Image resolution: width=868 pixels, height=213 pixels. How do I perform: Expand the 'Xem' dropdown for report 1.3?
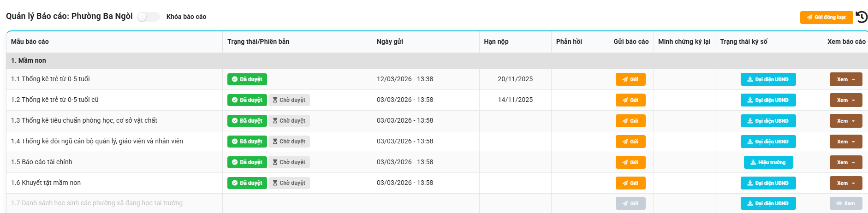coord(846,121)
